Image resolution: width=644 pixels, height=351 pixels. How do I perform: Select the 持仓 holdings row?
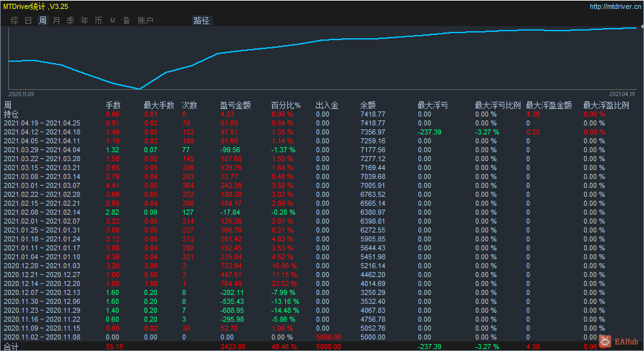tap(11, 114)
